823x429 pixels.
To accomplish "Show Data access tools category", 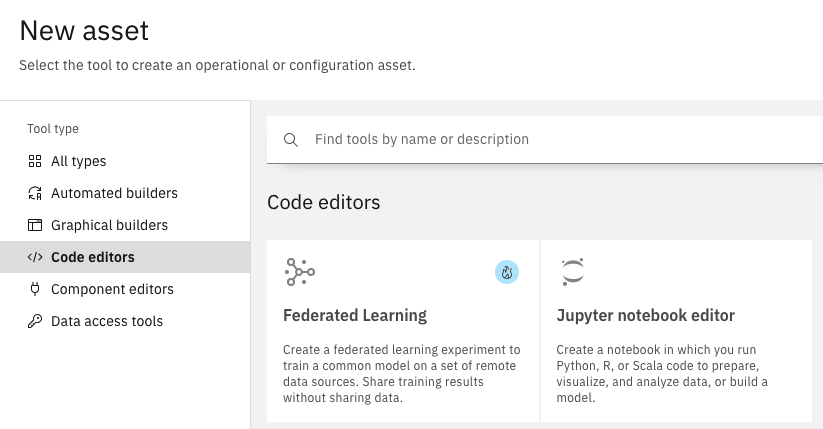I will pyautogui.click(x=107, y=321).
